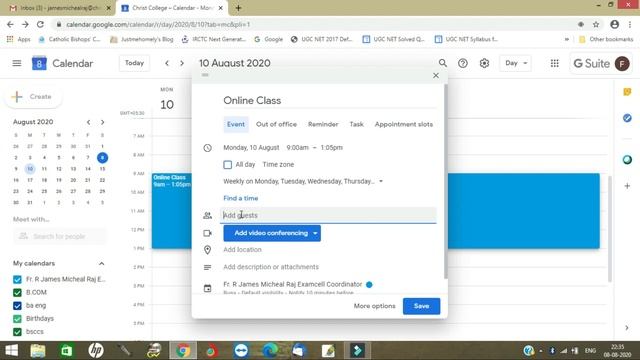The height and width of the screenshot is (360, 640).
Task: Open Settings gear menu
Action: (x=484, y=63)
